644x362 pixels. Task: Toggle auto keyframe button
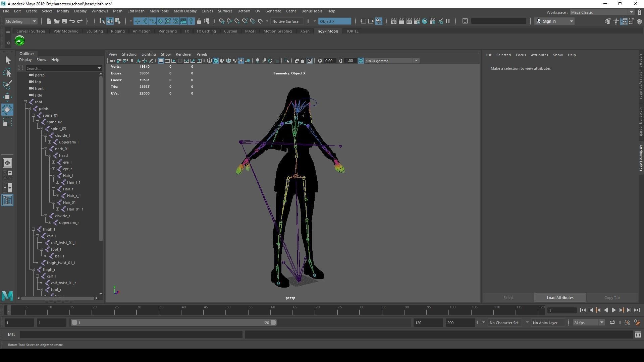point(627,323)
